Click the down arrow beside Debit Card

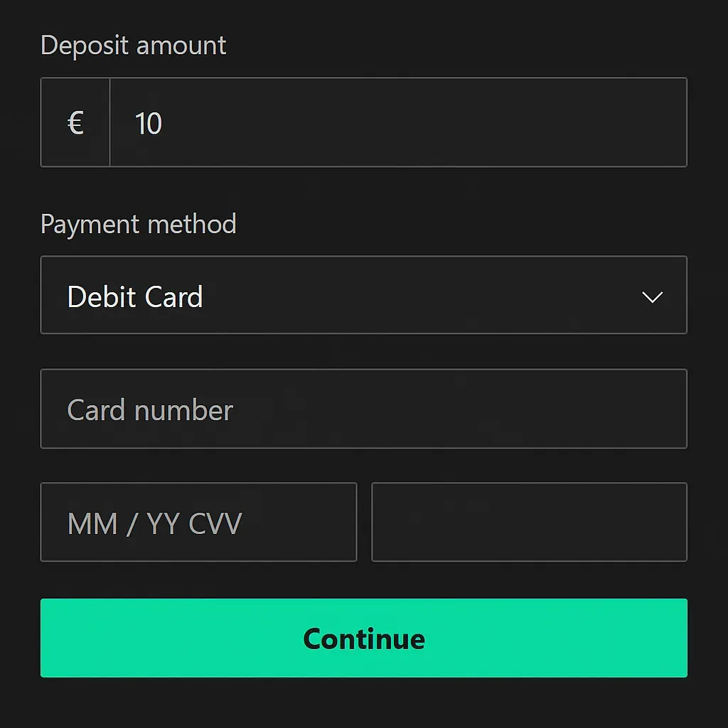click(x=652, y=296)
